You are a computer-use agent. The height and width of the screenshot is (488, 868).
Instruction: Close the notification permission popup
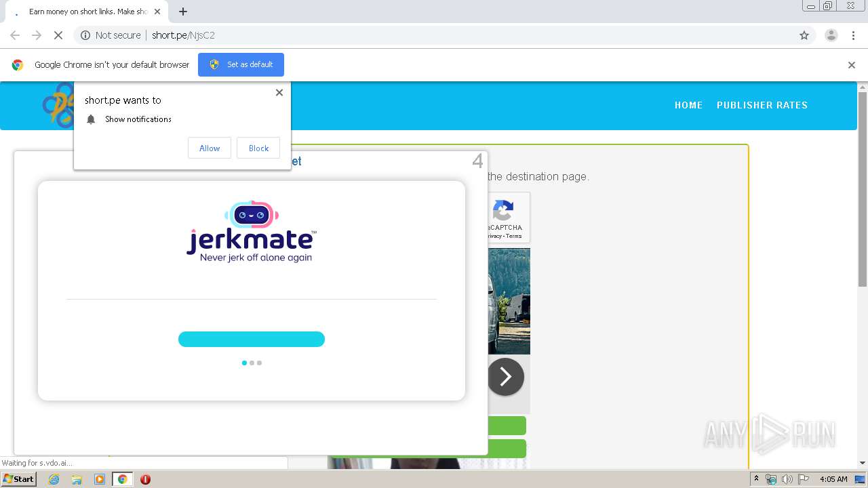pos(279,93)
